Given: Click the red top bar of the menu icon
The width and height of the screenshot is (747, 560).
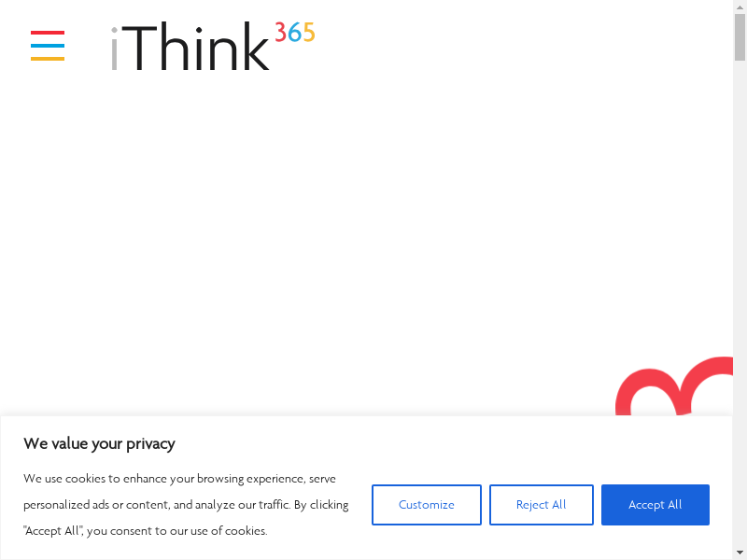Looking at the screenshot, I should 48,33.
